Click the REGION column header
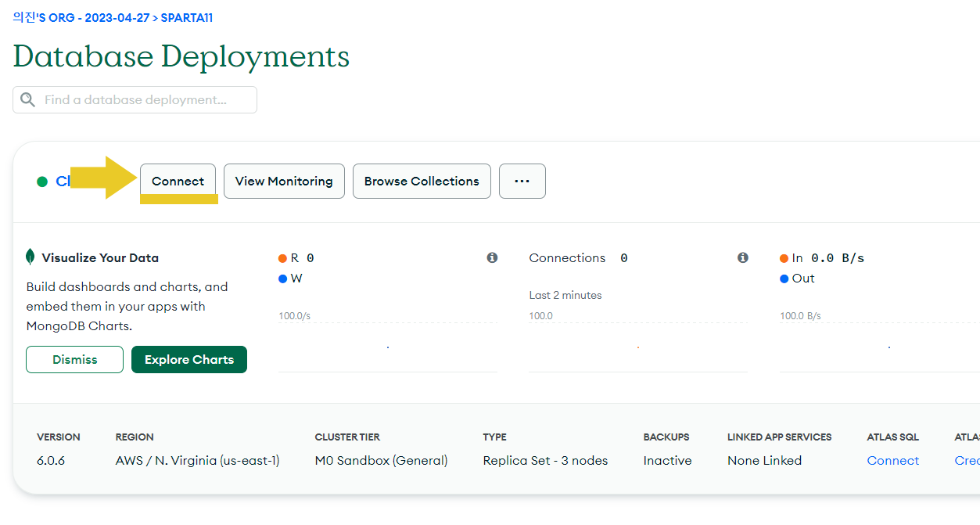980x525 pixels. point(135,437)
